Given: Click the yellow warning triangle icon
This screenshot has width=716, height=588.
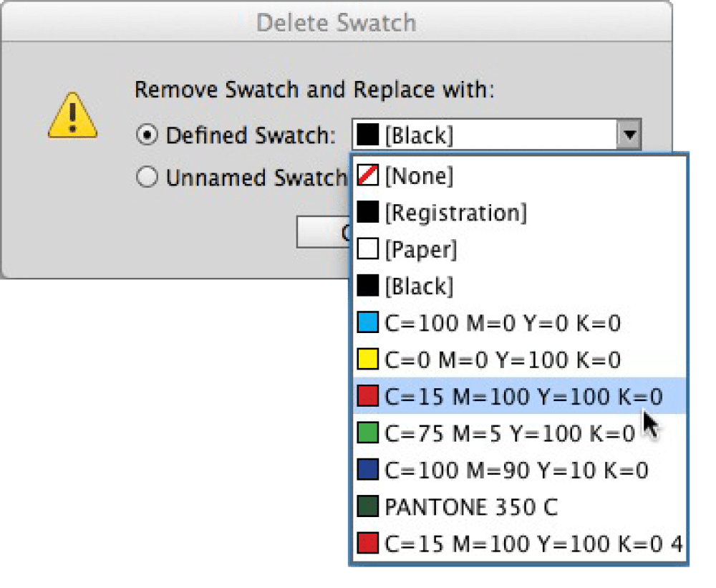Looking at the screenshot, I should (x=72, y=117).
